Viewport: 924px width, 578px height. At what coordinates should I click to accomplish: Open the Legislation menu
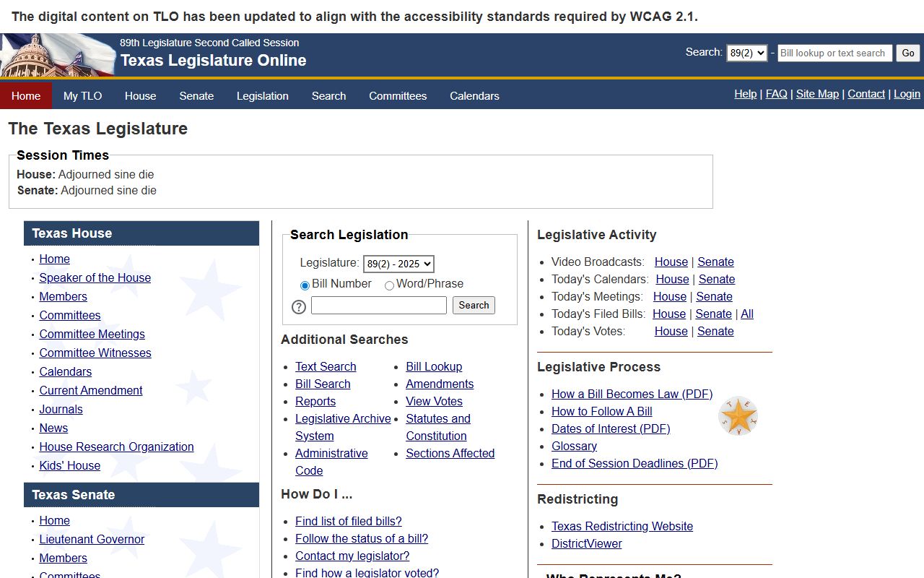263,95
